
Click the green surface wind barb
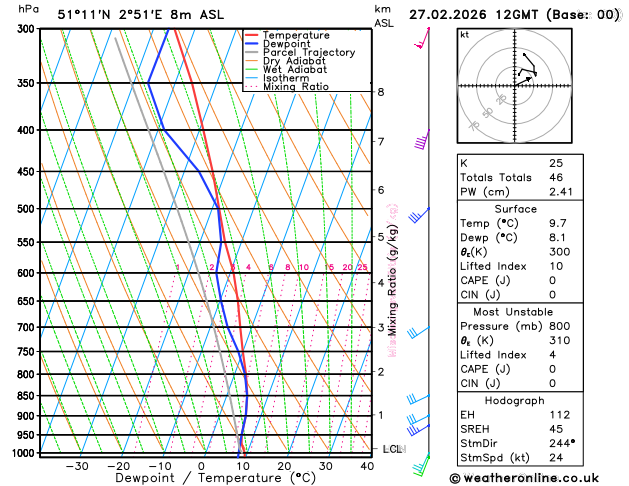pos(421,465)
